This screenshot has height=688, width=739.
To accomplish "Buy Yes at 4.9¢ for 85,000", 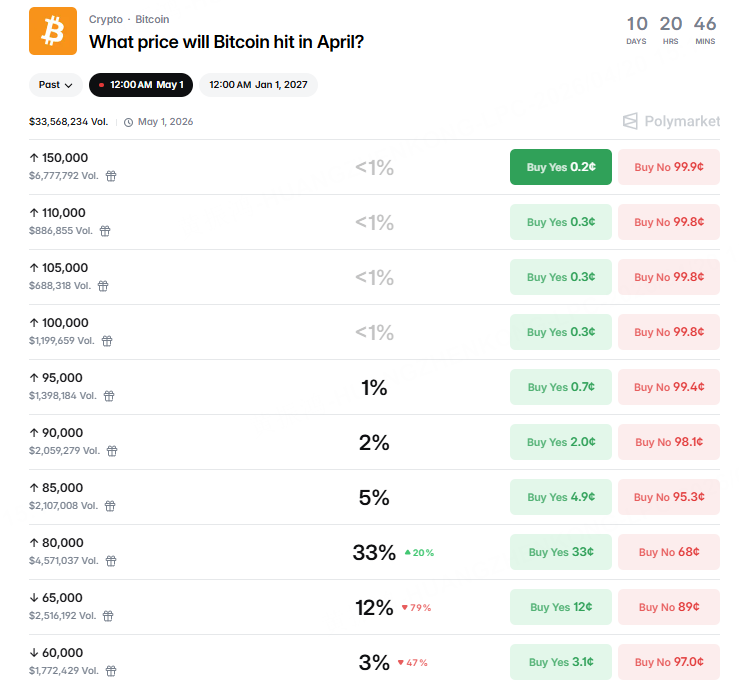I will (x=560, y=497).
